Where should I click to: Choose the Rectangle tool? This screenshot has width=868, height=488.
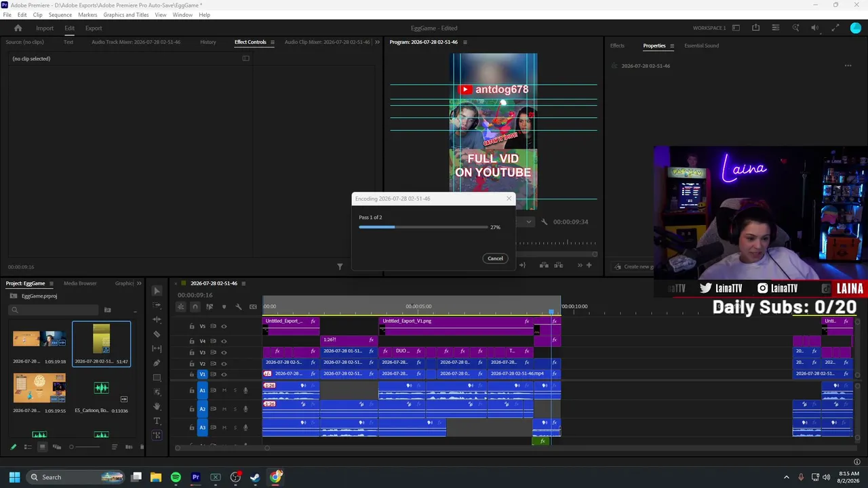click(157, 378)
